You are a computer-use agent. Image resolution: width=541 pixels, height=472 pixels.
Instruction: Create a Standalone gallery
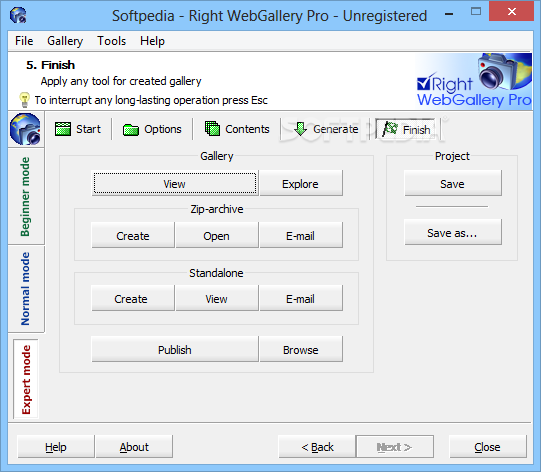click(x=133, y=298)
